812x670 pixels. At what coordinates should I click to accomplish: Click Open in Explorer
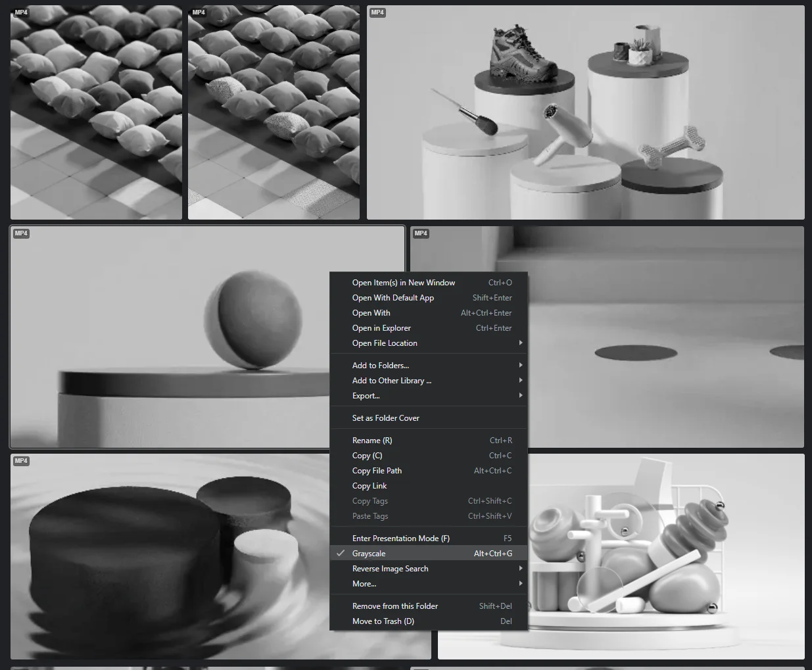point(381,328)
